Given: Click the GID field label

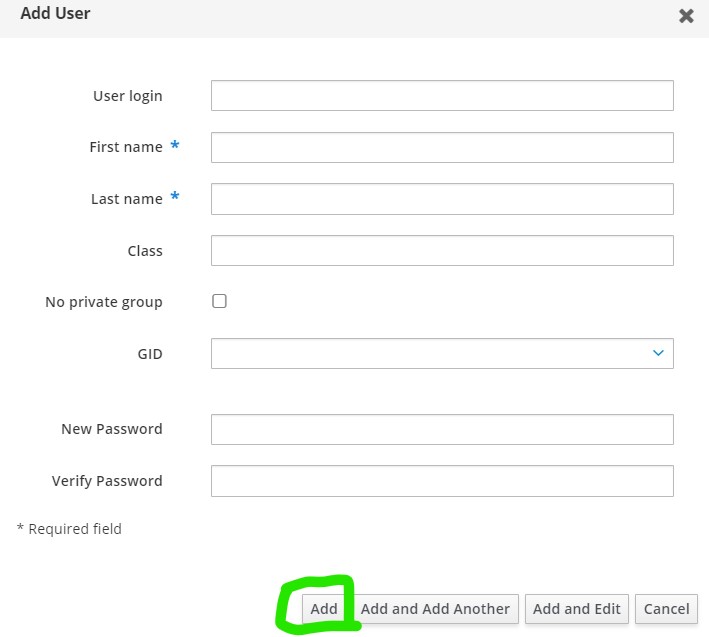Looking at the screenshot, I should pyautogui.click(x=150, y=354).
